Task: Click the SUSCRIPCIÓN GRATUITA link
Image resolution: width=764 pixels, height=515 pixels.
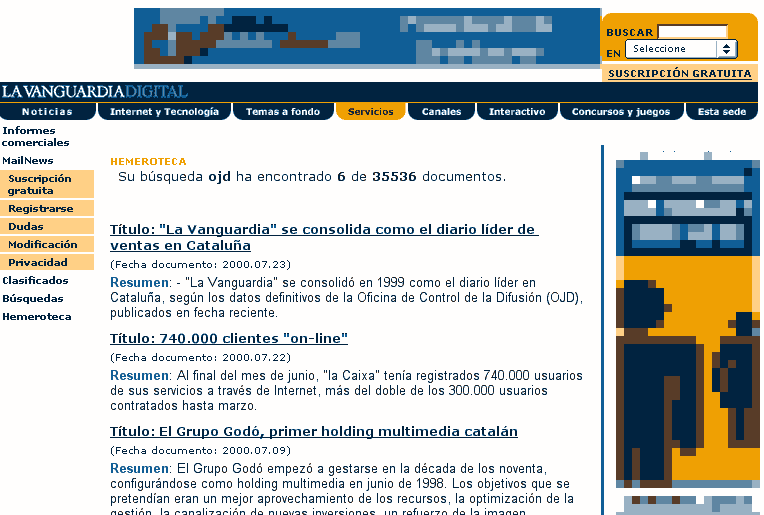Action: [x=680, y=74]
